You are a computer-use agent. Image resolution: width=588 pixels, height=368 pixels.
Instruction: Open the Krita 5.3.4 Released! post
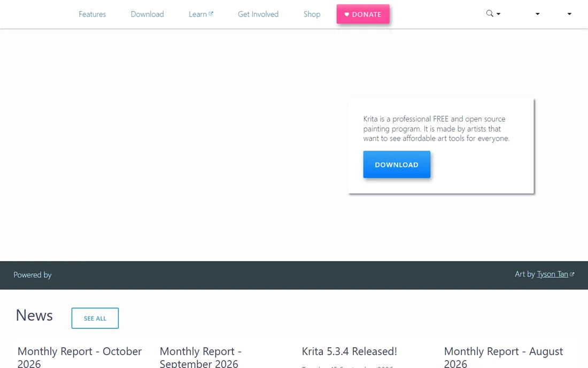tap(349, 351)
